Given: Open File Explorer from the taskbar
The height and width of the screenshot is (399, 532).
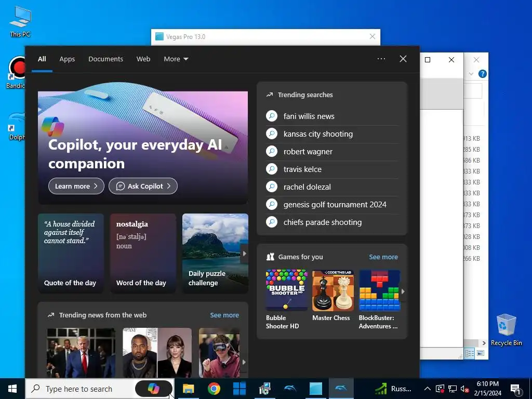Looking at the screenshot, I should [188, 389].
